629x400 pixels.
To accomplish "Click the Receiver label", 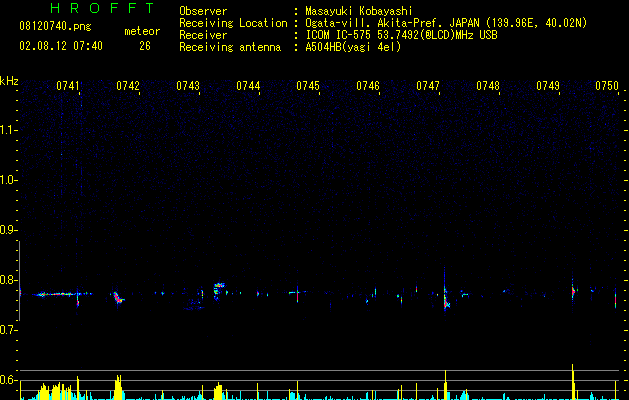I will 203,35.
